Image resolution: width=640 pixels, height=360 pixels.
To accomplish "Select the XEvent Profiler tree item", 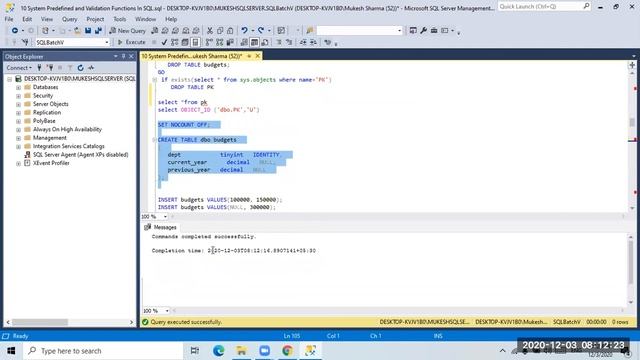I will 51,163.
